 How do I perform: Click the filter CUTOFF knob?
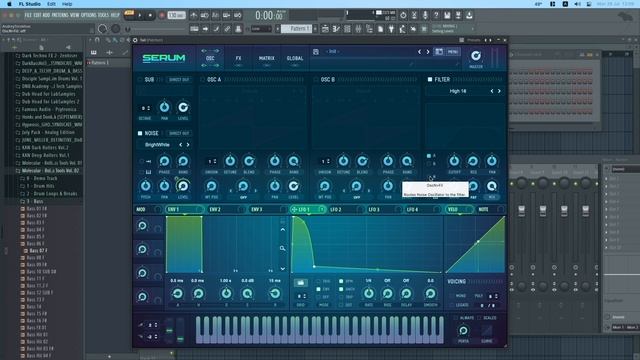(454, 161)
